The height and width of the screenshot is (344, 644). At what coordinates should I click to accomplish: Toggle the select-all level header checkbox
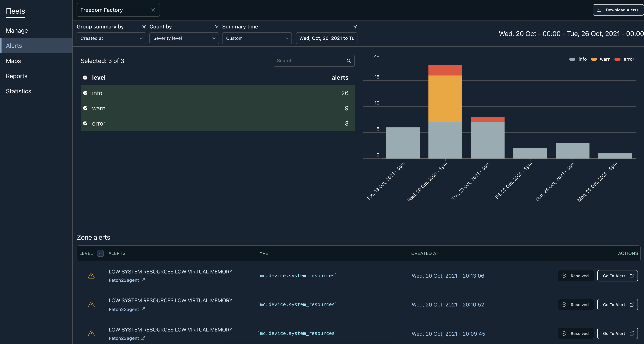tap(85, 78)
